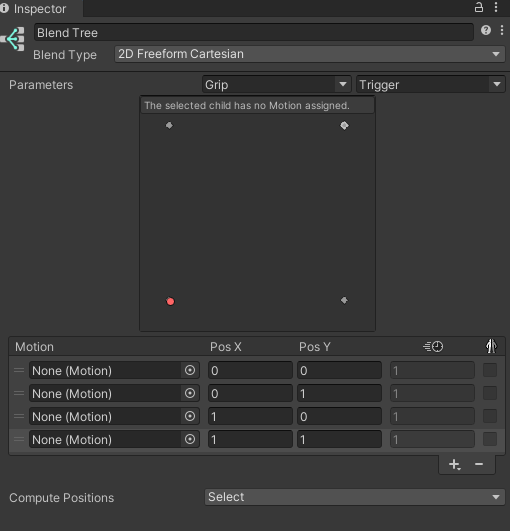The image size is (510, 531).
Task: Open the Inspector tab's three-dot menu
Action: tap(496, 7)
